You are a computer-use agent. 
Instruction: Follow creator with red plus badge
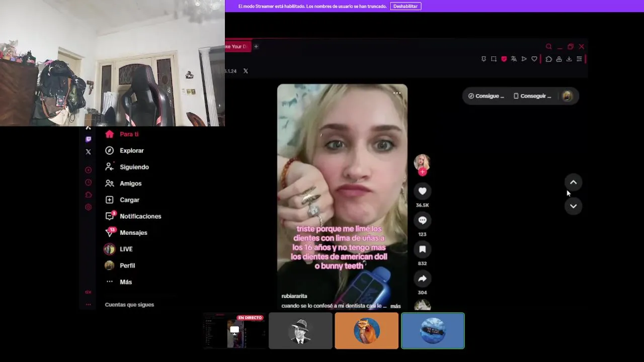pyautogui.click(x=422, y=172)
